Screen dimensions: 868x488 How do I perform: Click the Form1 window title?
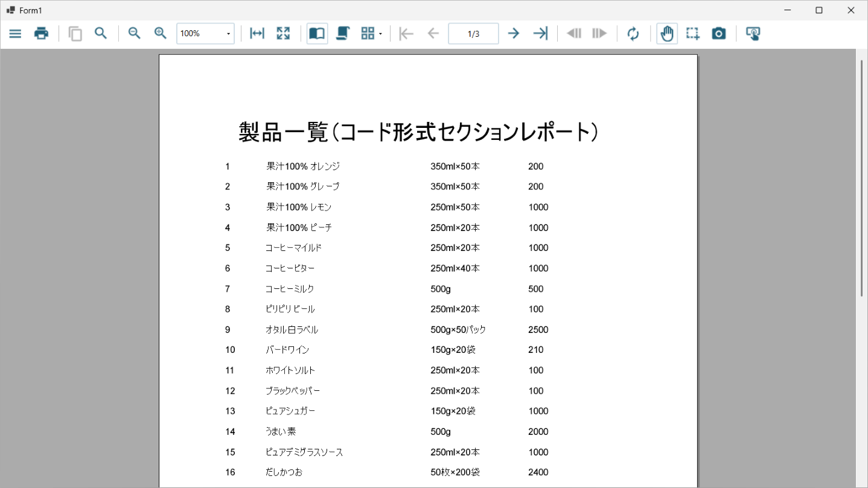point(31,10)
